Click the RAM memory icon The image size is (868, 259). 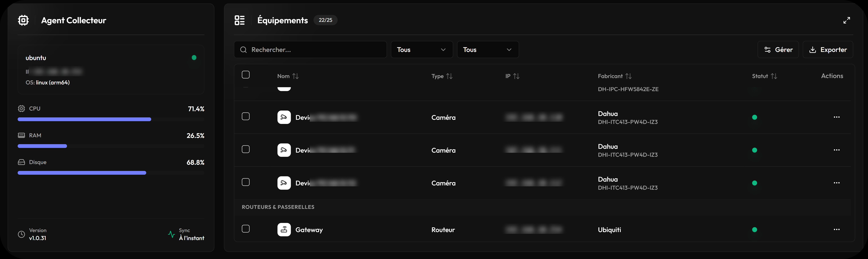click(21, 135)
